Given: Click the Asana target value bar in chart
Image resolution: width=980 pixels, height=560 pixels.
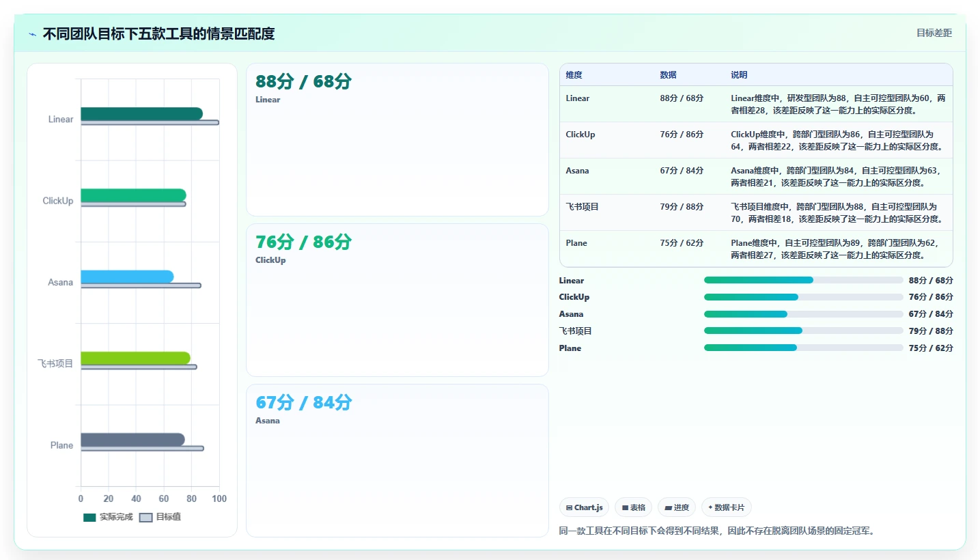Looking at the screenshot, I should pos(141,285).
